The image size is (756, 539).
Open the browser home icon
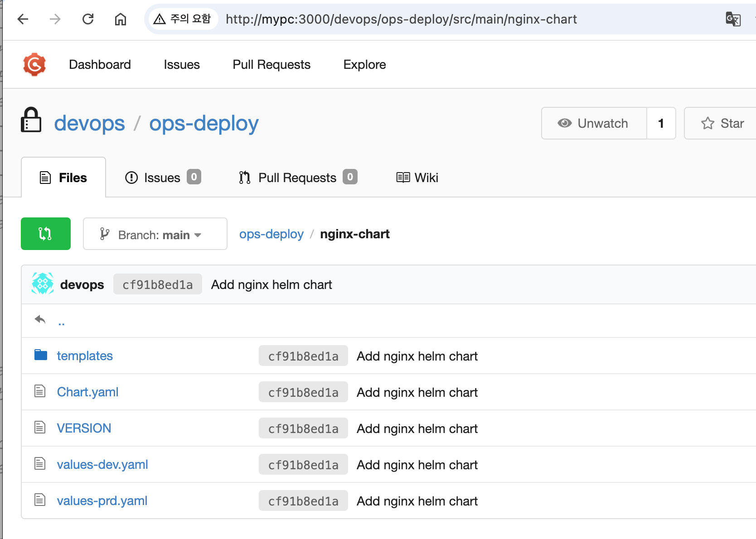(x=121, y=19)
